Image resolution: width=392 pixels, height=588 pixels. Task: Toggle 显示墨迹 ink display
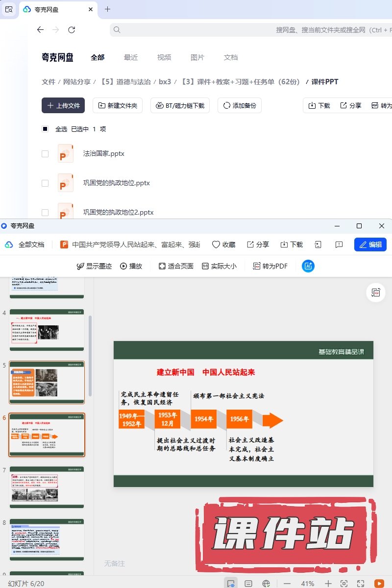(94, 266)
